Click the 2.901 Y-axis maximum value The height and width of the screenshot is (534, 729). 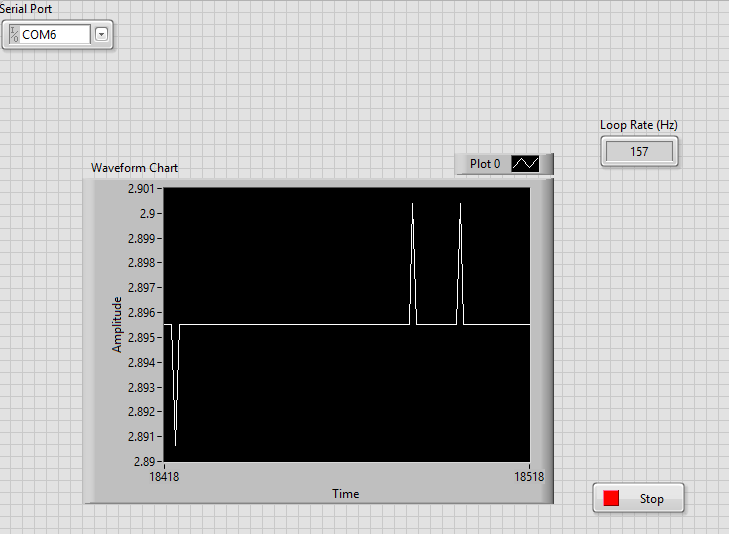[x=141, y=189]
